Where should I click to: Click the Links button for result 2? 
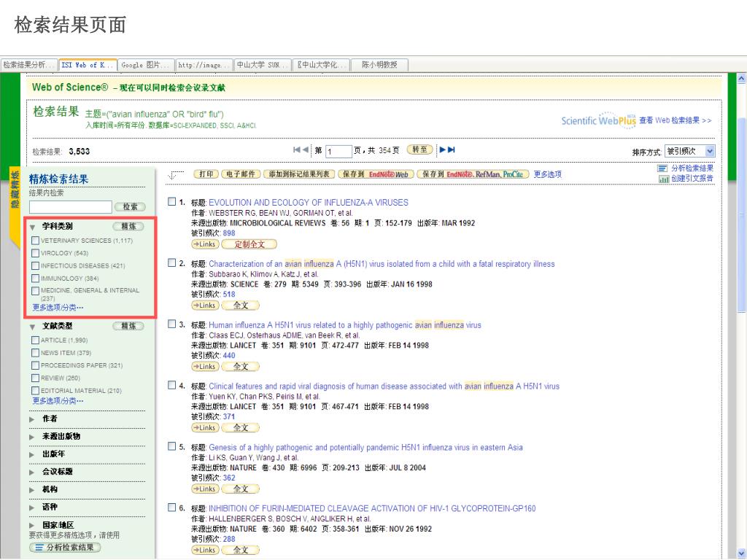205,306
